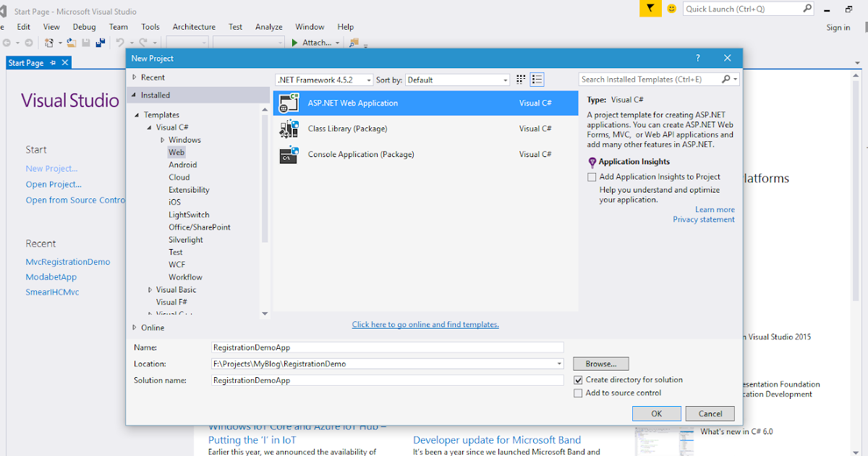Open ModabetApp recent project on Start Page
Screen dimensions: 868x456
click(51, 277)
